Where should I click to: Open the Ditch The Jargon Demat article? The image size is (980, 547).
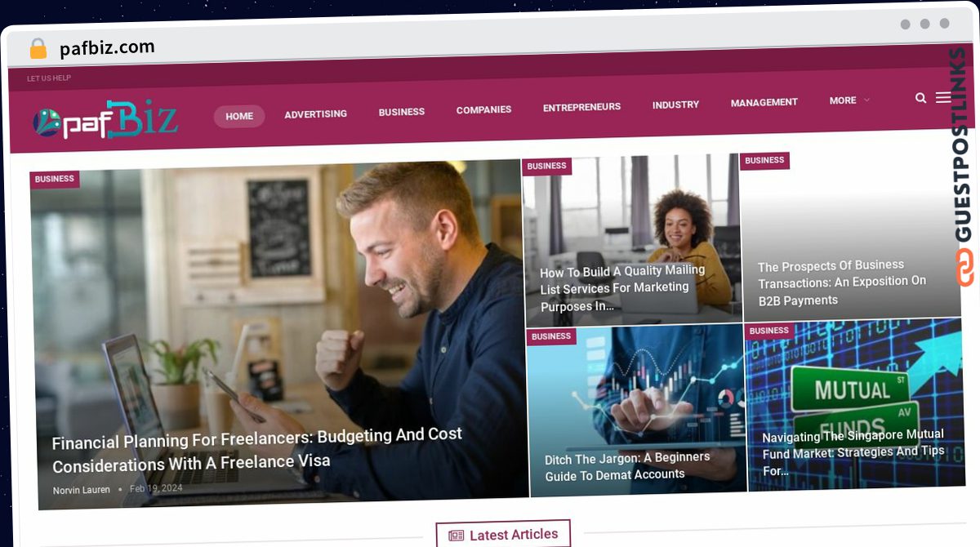627,465
